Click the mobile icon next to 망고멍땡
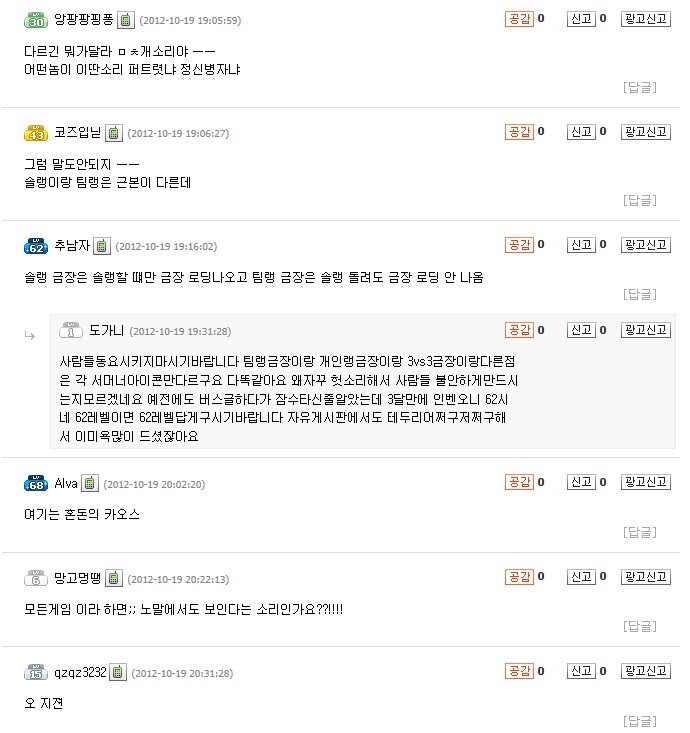The image size is (690, 733). pos(114,579)
